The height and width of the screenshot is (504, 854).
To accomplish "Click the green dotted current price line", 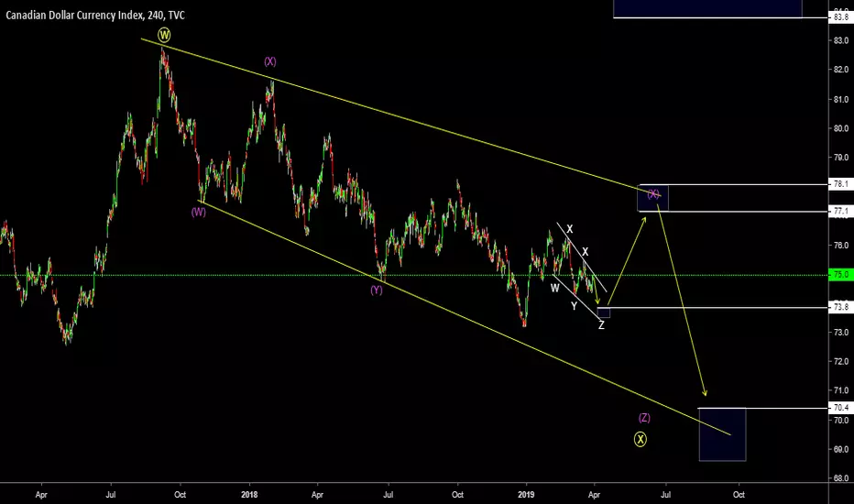I will click(414, 275).
